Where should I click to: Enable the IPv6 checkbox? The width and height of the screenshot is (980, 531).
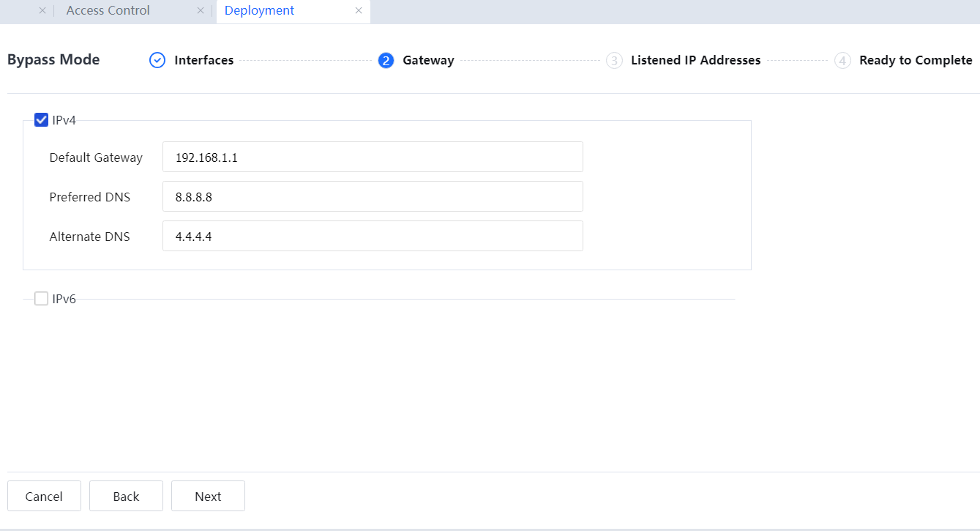pos(42,299)
